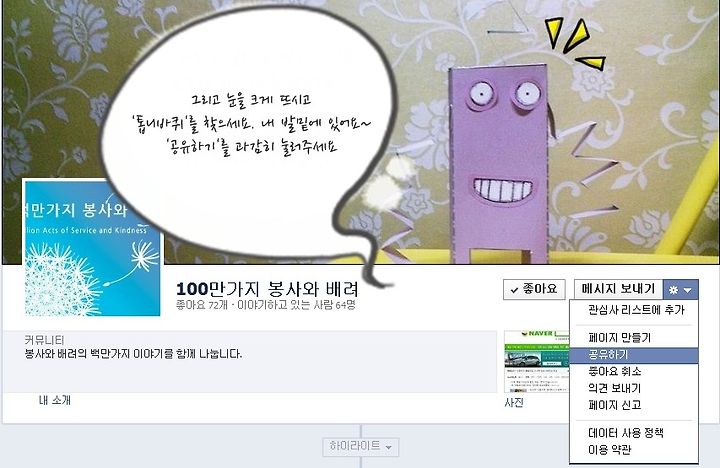Click the 사진 label under the thumbnail
This screenshot has width=720, height=468.
(514, 403)
